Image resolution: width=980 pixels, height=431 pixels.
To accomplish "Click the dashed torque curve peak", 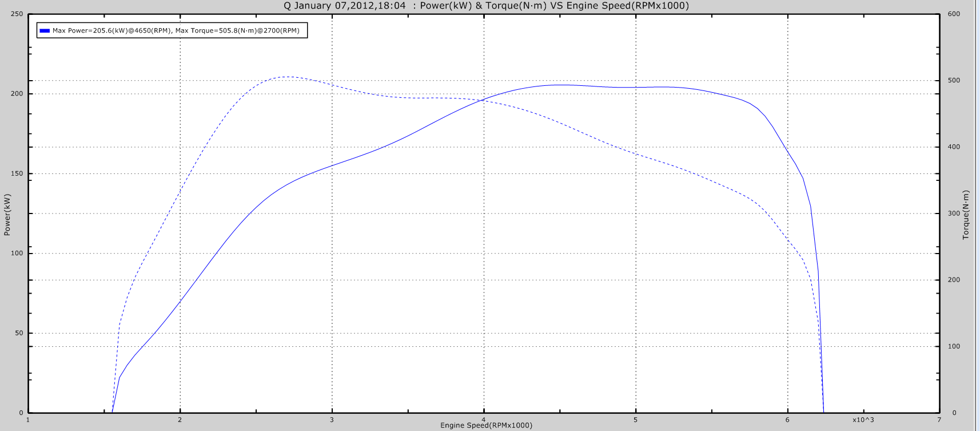I will (x=288, y=77).
